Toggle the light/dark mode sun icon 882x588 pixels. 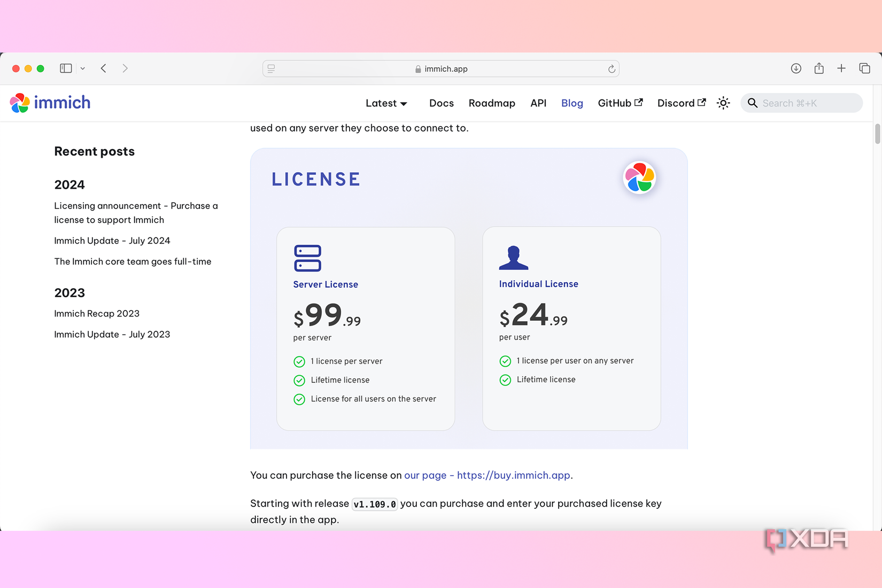723,103
